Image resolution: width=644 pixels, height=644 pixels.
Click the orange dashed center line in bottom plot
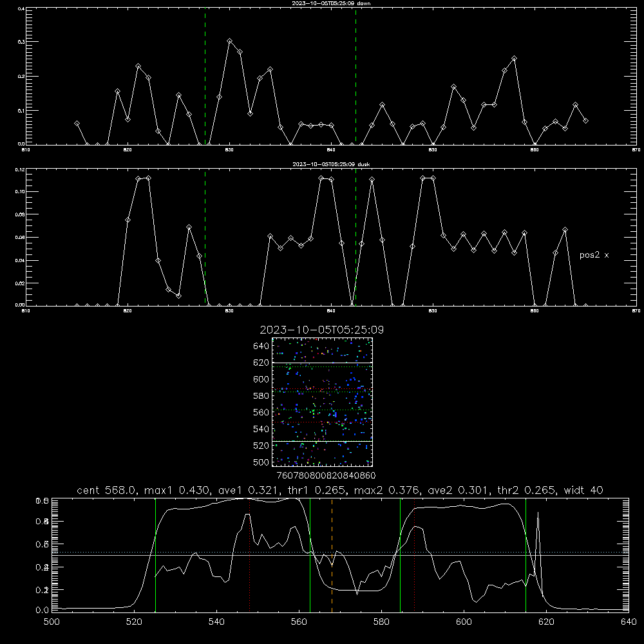(x=332, y=554)
